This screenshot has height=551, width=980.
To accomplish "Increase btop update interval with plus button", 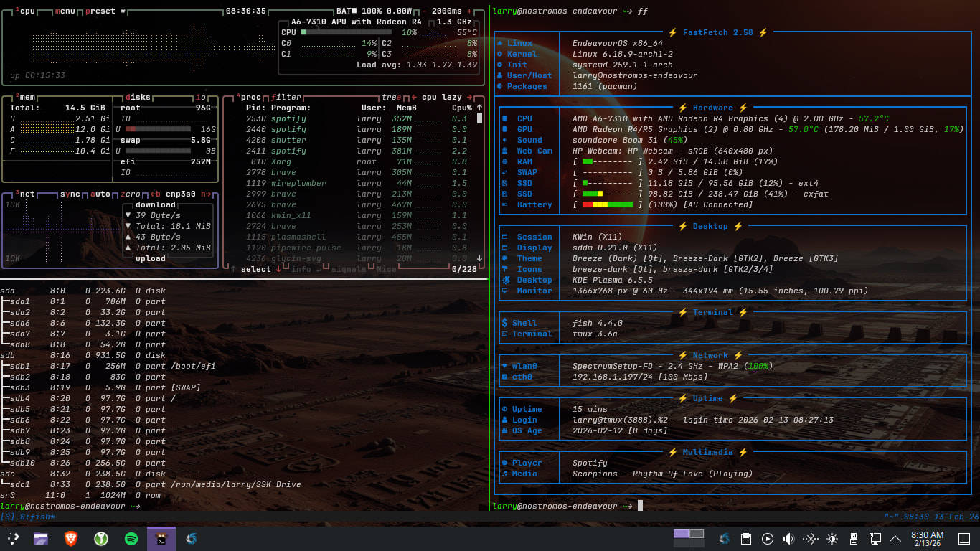I will (470, 11).
